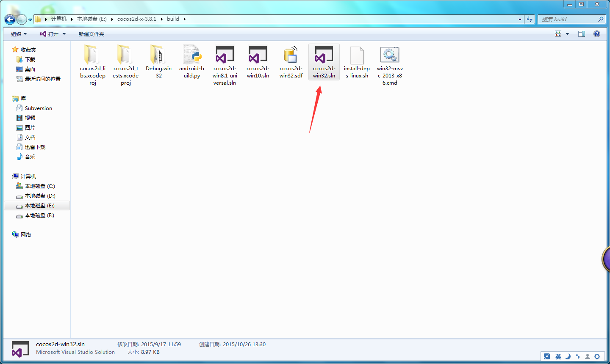Expand arrow after 计算机 breadcrumb
Viewport: 610px width, 364px height.
(x=72, y=19)
